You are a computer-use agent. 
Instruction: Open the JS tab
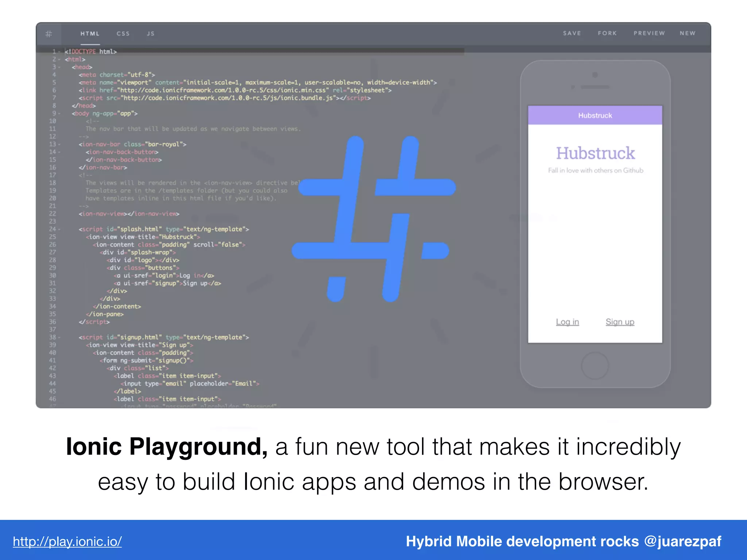tap(151, 34)
